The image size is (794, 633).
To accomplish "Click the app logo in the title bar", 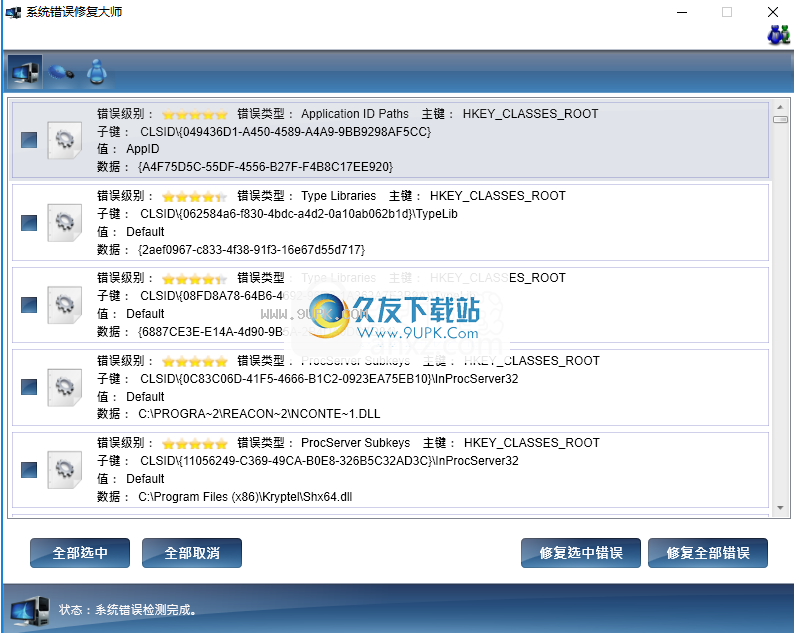I will pos(13,12).
